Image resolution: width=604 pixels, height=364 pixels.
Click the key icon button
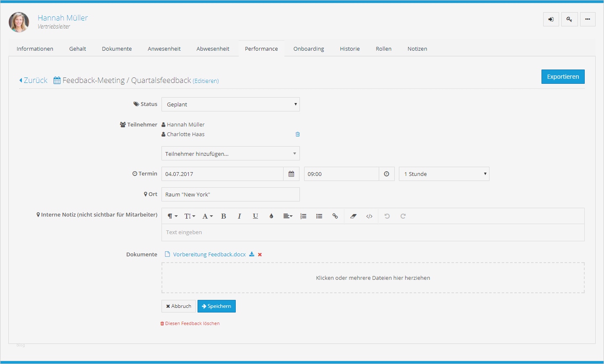pyautogui.click(x=570, y=19)
